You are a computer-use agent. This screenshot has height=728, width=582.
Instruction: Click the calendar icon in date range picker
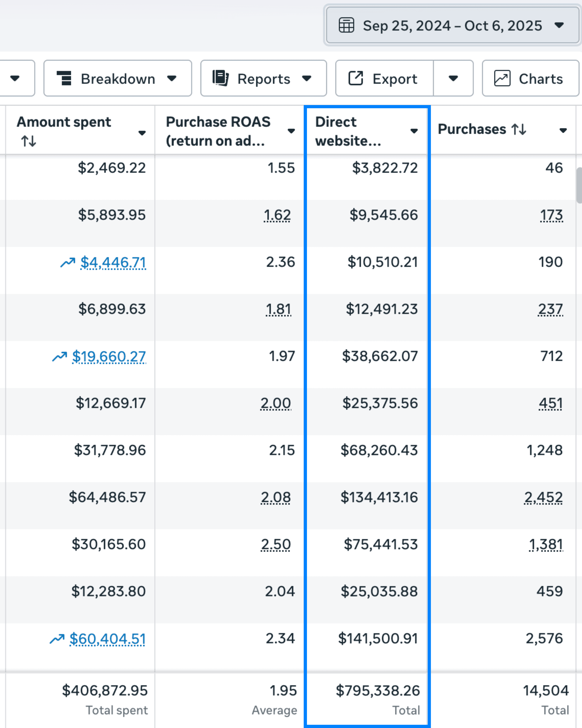pyautogui.click(x=346, y=25)
